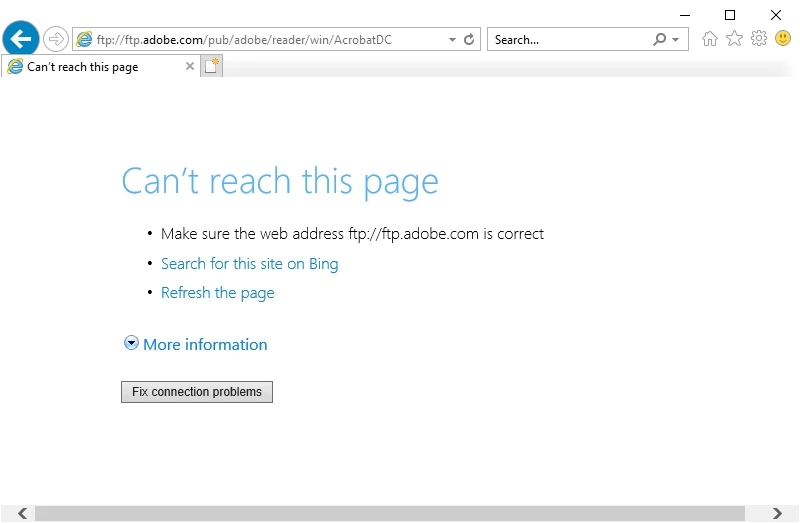Expand the More information section
The height and width of the screenshot is (523, 800).
coord(196,344)
